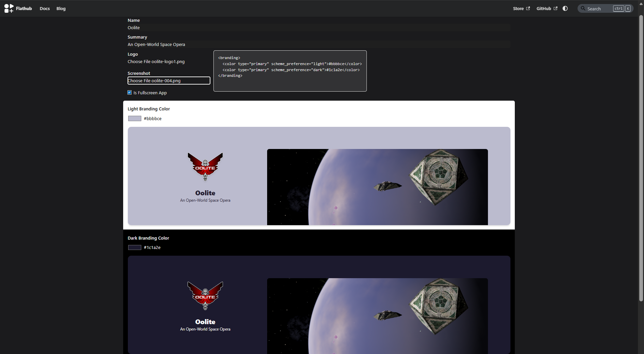Open the dark branding color swatch
This screenshot has height=354, width=644.
[x=135, y=248]
